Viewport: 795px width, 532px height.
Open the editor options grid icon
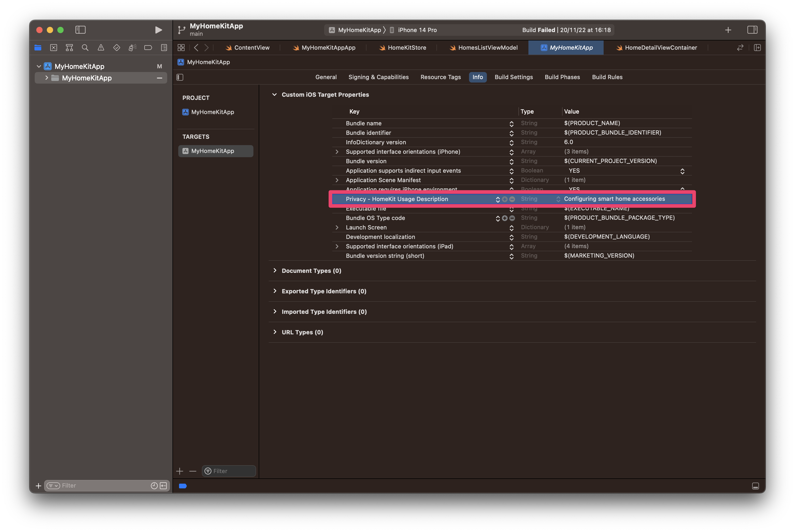[181, 48]
